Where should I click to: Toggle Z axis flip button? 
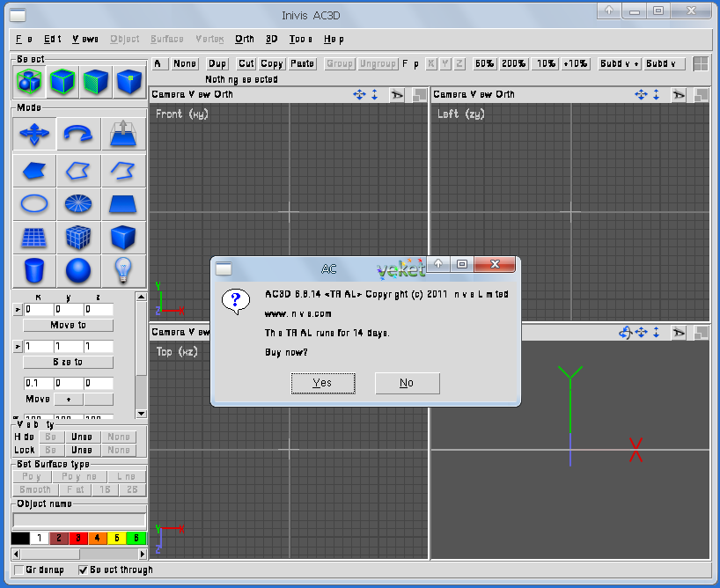click(459, 64)
